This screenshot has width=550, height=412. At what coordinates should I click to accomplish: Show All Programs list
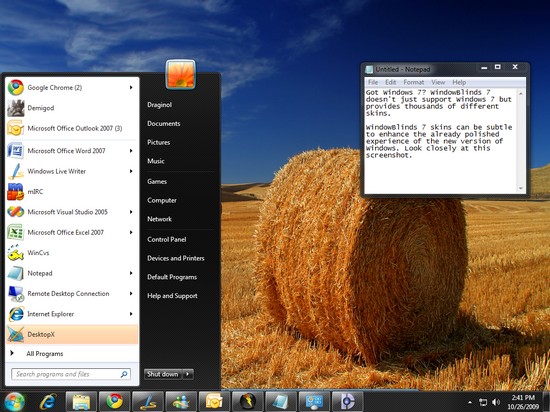click(45, 354)
